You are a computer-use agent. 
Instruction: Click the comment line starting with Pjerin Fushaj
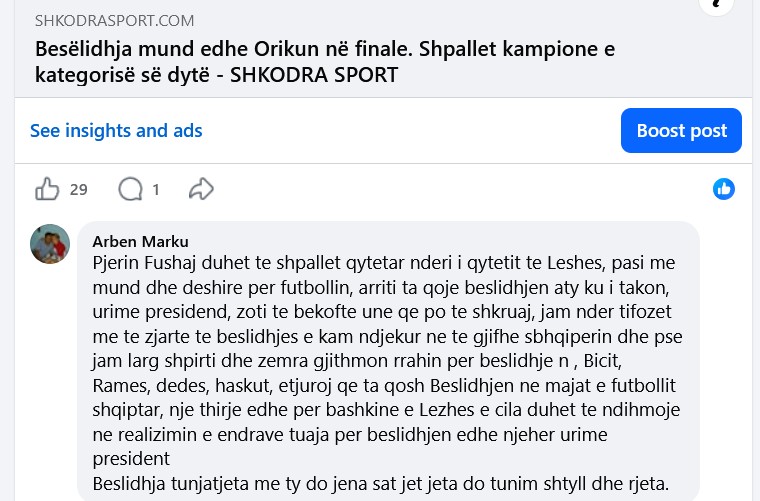(x=383, y=263)
